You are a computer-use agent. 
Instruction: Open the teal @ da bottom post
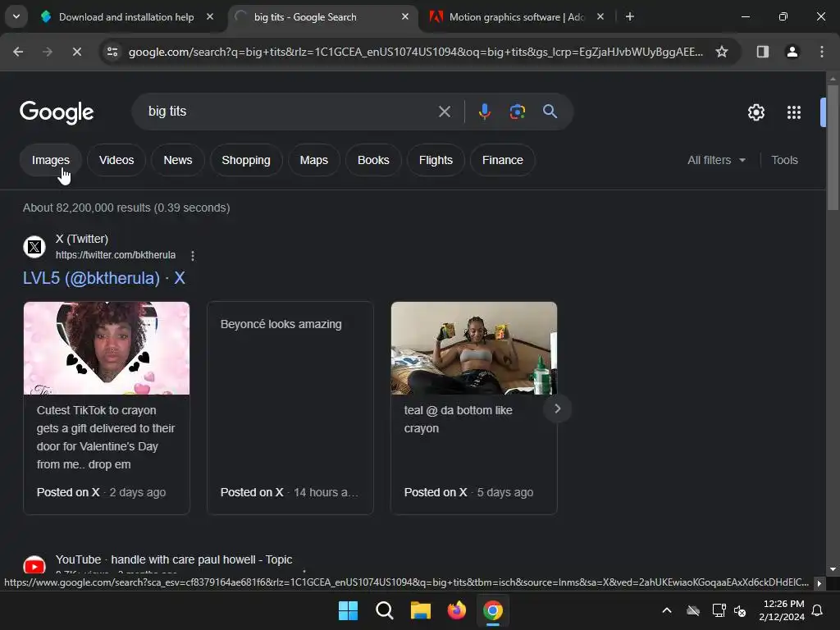(x=473, y=408)
